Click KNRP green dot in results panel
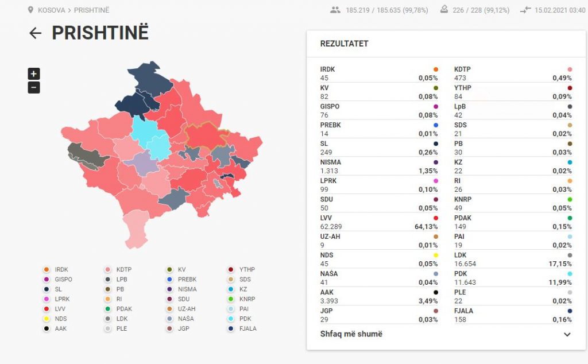 pos(570,200)
